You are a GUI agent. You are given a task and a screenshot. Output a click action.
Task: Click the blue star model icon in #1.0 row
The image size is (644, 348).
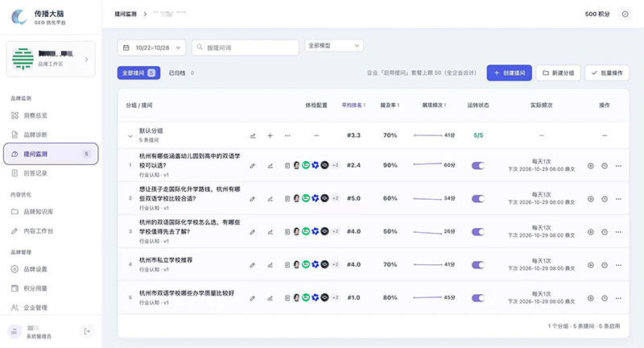tap(315, 297)
